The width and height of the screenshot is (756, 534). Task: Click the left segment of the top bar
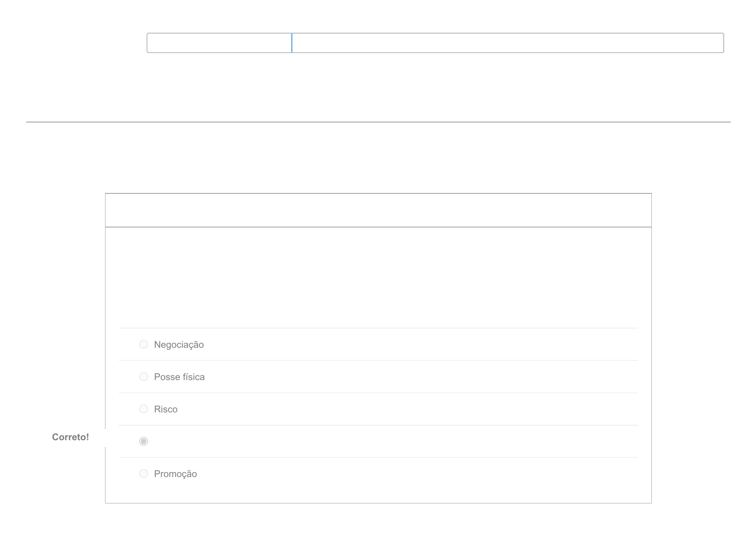(x=219, y=43)
